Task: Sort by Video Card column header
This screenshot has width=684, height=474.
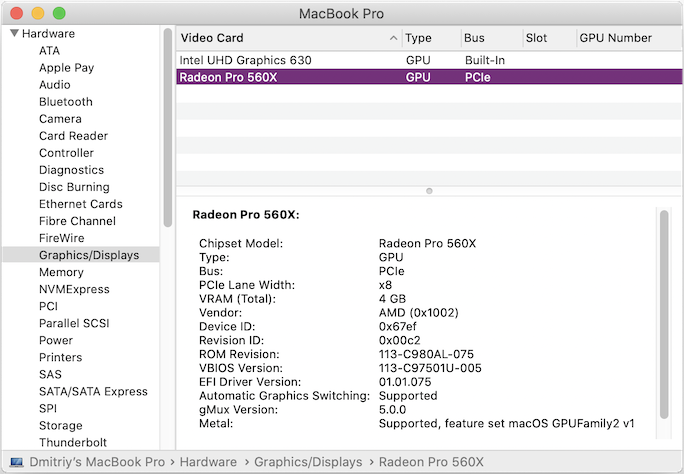Action: point(288,38)
